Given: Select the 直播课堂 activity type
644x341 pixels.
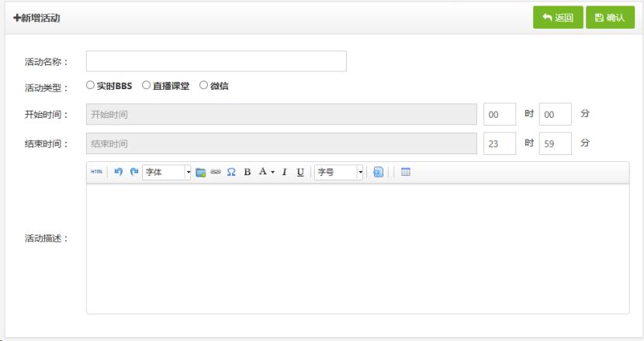Looking at the screenshot, I should [x=146, y=85].
